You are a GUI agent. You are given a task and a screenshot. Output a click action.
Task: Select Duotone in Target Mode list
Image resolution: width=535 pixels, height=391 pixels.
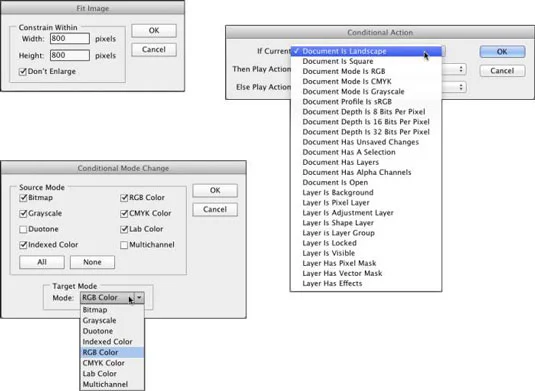(x=112, y=331)
